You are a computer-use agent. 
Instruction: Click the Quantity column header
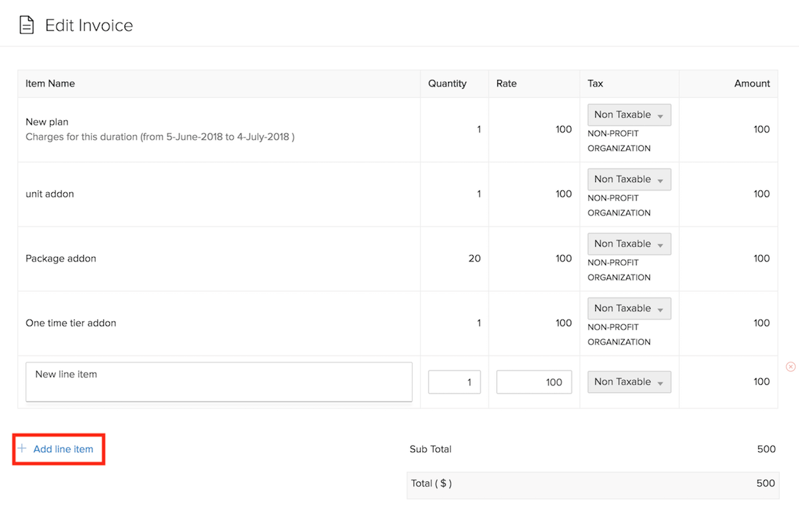447,84
